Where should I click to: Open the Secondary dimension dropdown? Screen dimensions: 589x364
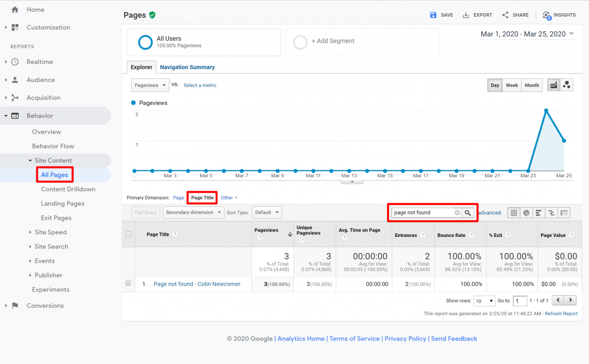(194, 212)
